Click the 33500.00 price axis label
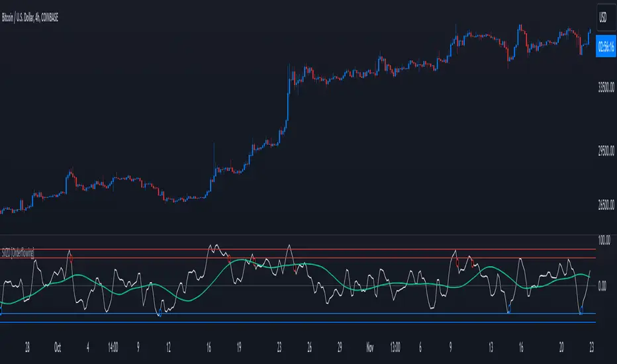This screenshot has height=364, width=617. [x=603, y=85]
